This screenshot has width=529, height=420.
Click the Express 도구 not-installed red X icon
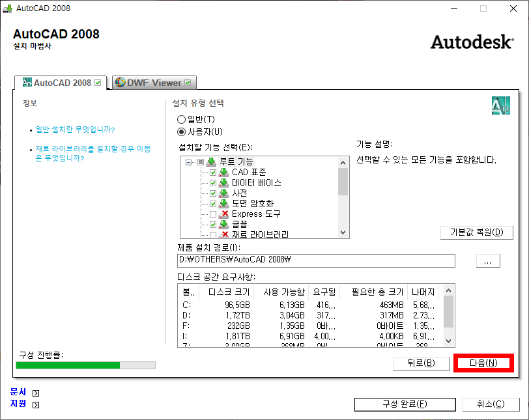pyautogui.click(x=223, y=214)
